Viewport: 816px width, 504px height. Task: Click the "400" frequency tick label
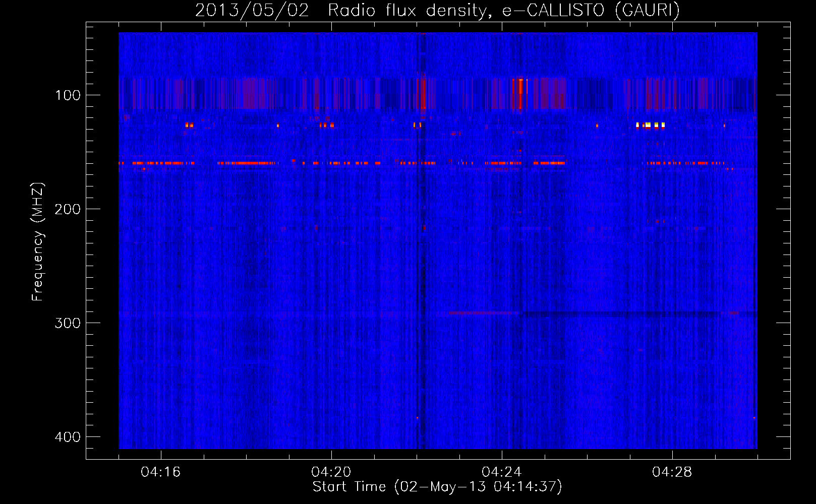[68, 437]
